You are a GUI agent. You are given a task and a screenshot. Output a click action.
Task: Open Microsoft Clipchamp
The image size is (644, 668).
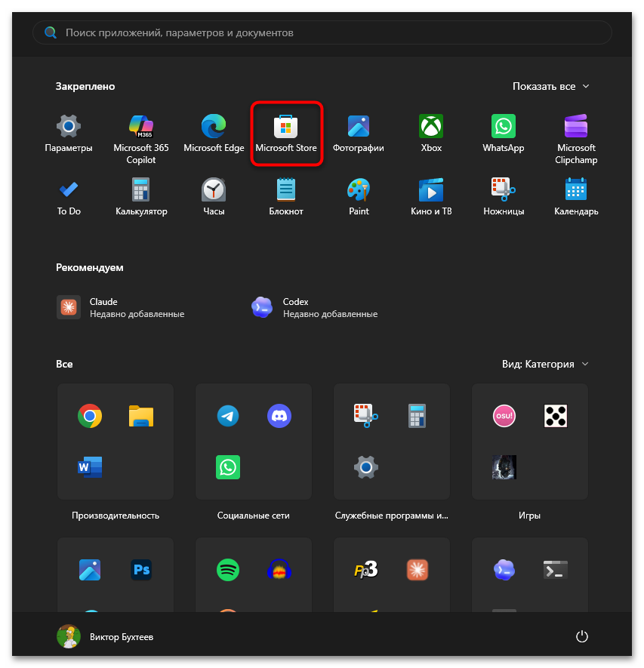(576, 140)
